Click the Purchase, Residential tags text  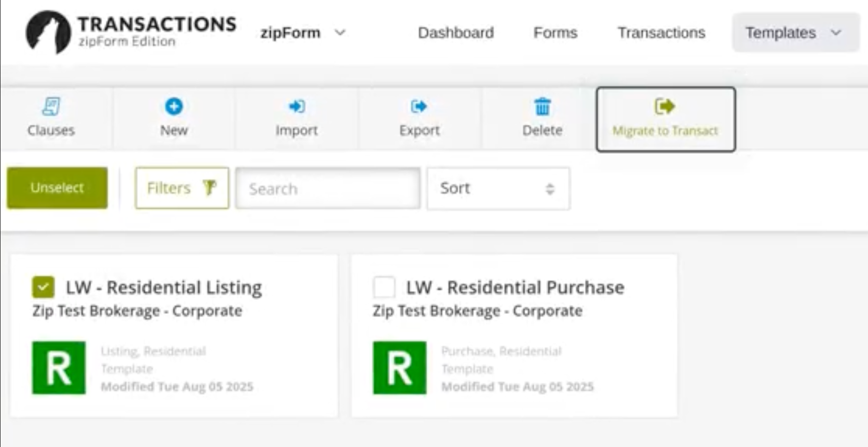click(x=501, y=351)
